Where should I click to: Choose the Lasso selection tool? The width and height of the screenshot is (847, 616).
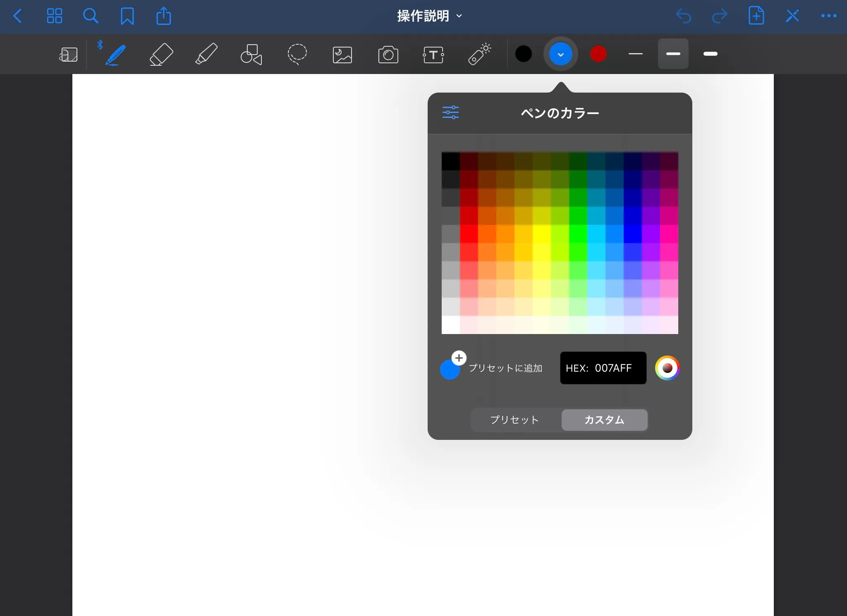point(297,54)
